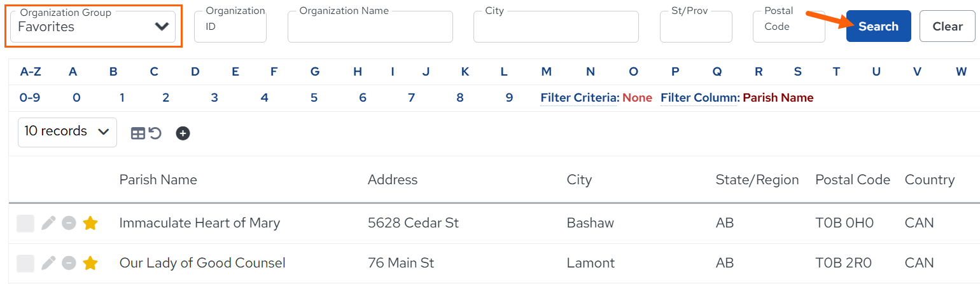This screenshot has width=980, height=284.
Task: Filter by letter M in alphabet bar
Action: point(546,72)
